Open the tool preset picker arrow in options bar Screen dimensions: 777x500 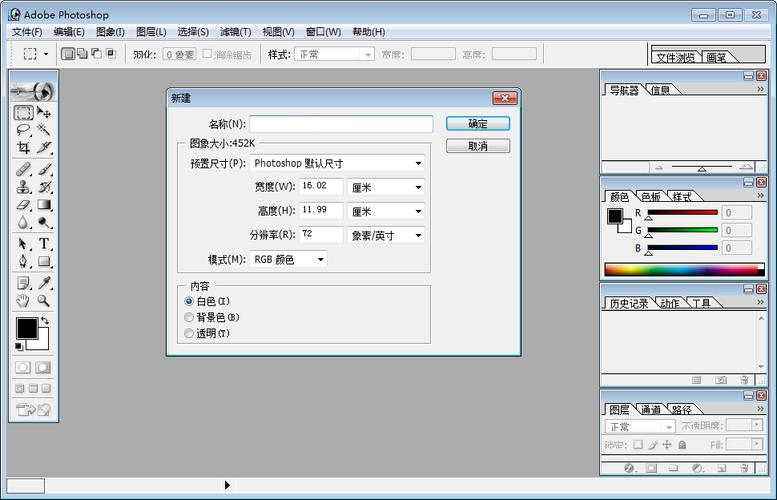[x=46, y=54]
